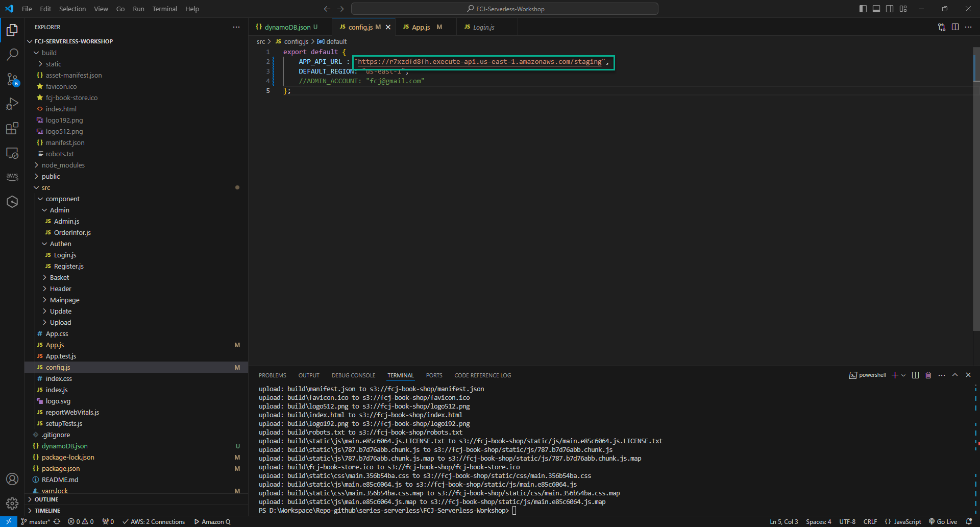Screen dimensions: 980x527
Task: Click the Explorer more actions ellipsis
Action: point(236,27)
